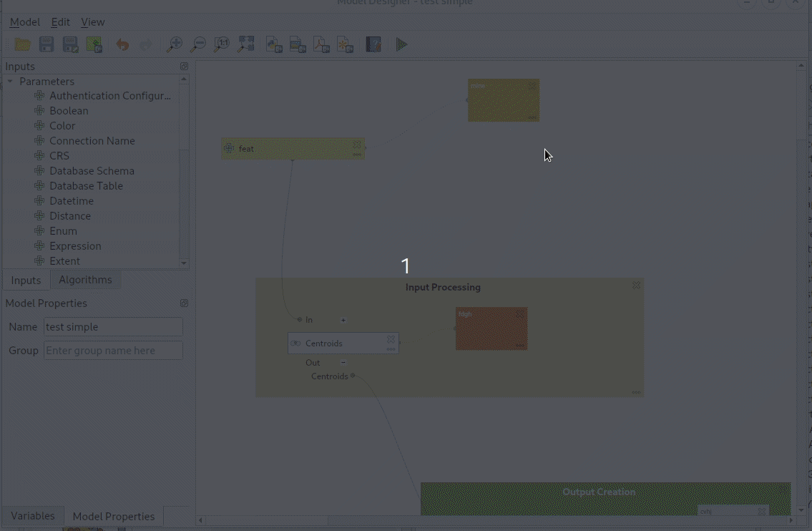The height and width of the screenshot is (531, 812).
Task: Zoom out using the magnifier minus icon
Action: 197,44
